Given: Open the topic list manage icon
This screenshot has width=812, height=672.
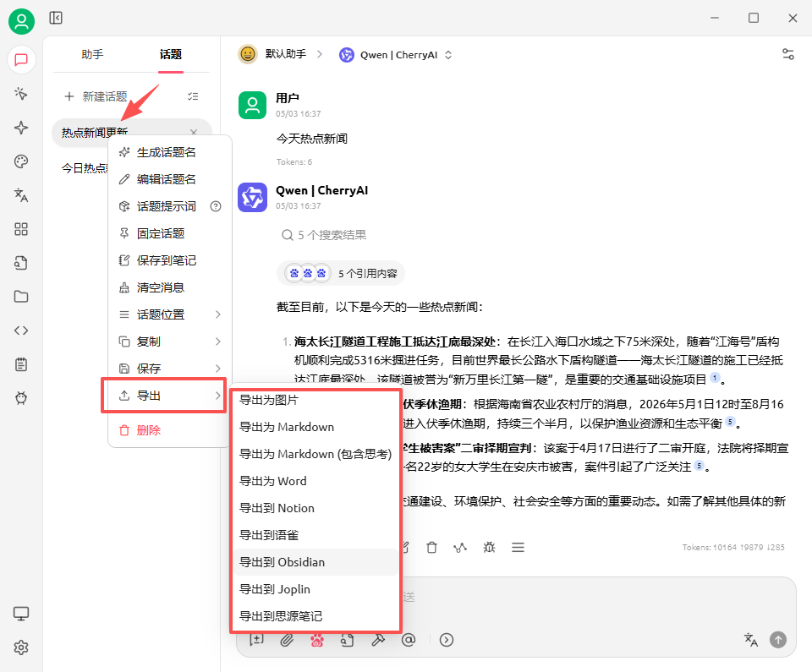Looking at the screenshot, I should [x=193, y=96].
